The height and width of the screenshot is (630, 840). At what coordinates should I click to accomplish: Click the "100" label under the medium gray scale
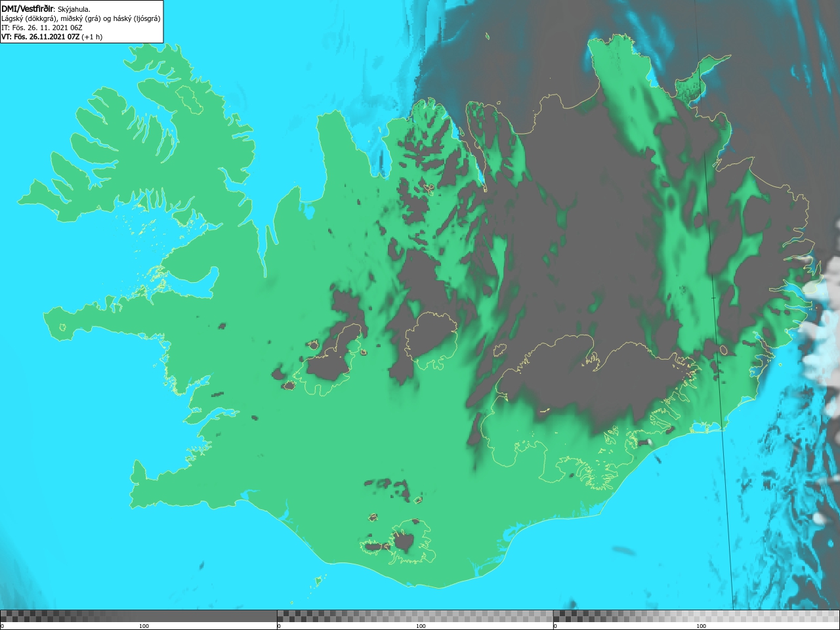pos(421,626)
